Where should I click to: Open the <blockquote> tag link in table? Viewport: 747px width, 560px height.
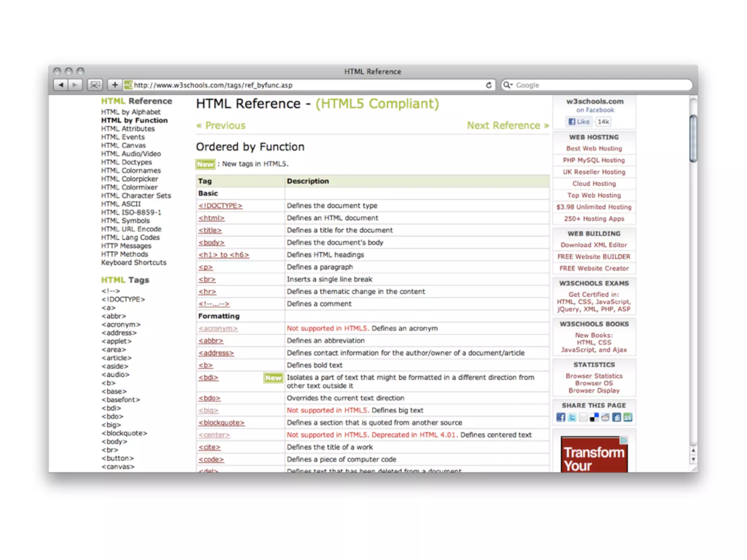click(x=221, y=423)
